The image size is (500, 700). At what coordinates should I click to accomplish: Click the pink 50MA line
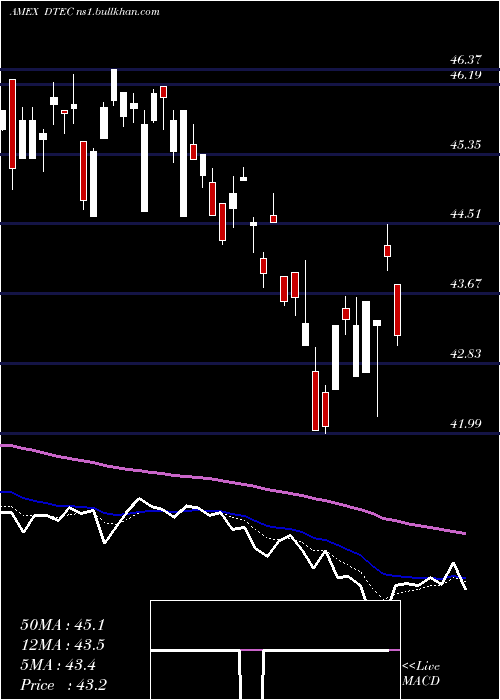click(232, 484)
